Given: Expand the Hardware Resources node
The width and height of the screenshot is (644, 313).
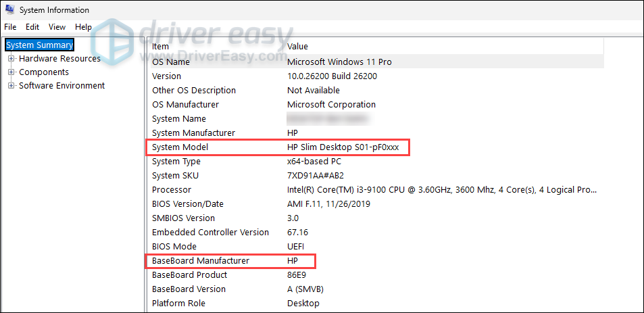Looking at the screenshot, I should (x=11, y=59).
